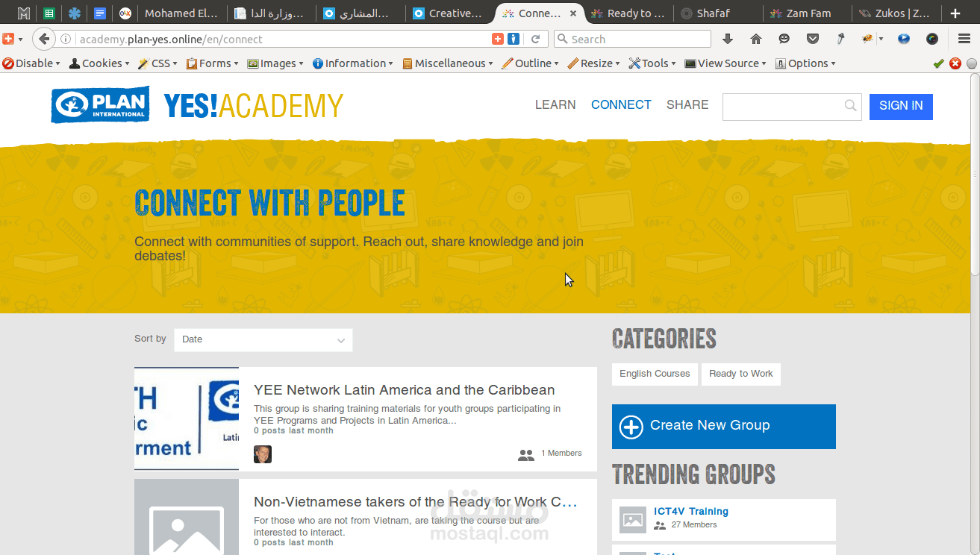Click the Create New Group button
Screen dimensions: 980x555
tap(724, 427)
